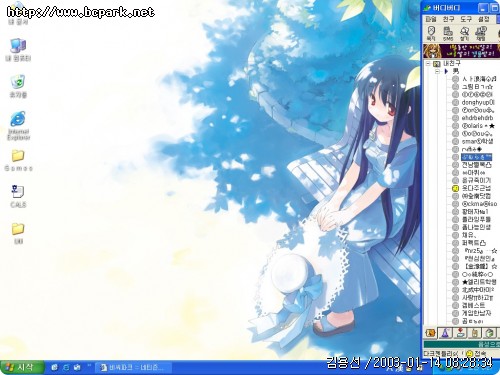Open the 쪽지 (note) tool in BuddyBuddy toolbar

tap(431, 33)
